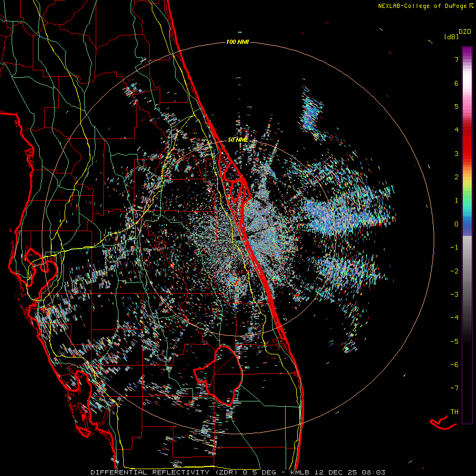476x476 pixels.
Task: Click the 50 NMI range ring label
Action: click(x=237, y=140)
